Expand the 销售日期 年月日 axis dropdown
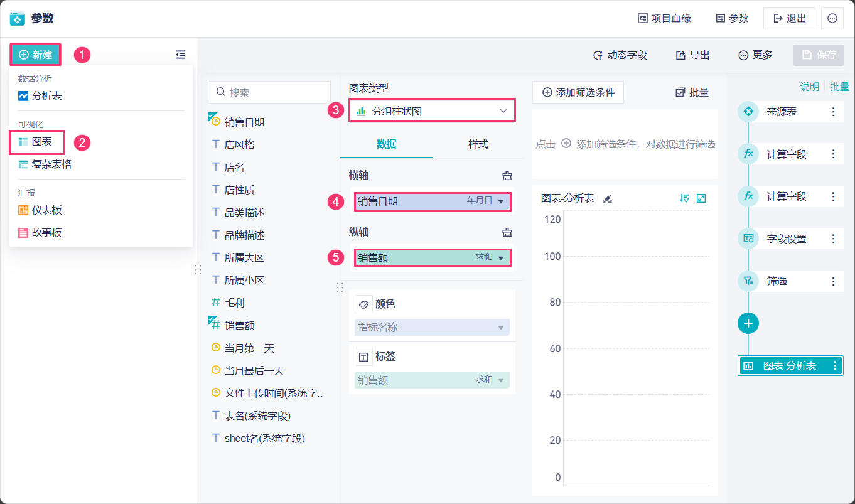 (500, 201)
